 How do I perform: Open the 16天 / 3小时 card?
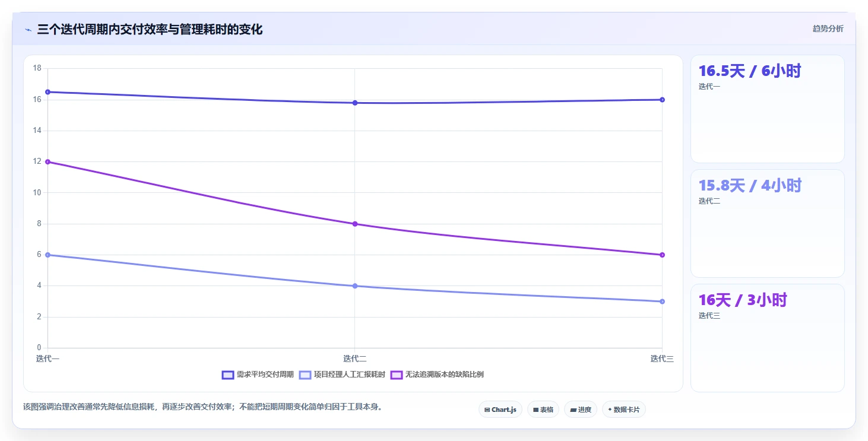tap(767, 338)
